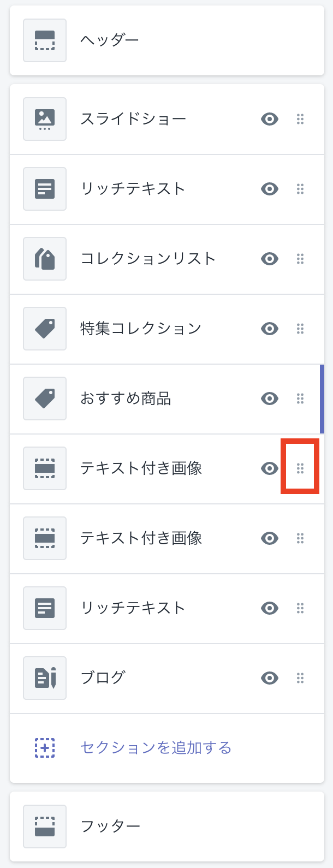333x868 pixels.
Task: Click the セクションを追加する link
Action: [x=156, y=748]
